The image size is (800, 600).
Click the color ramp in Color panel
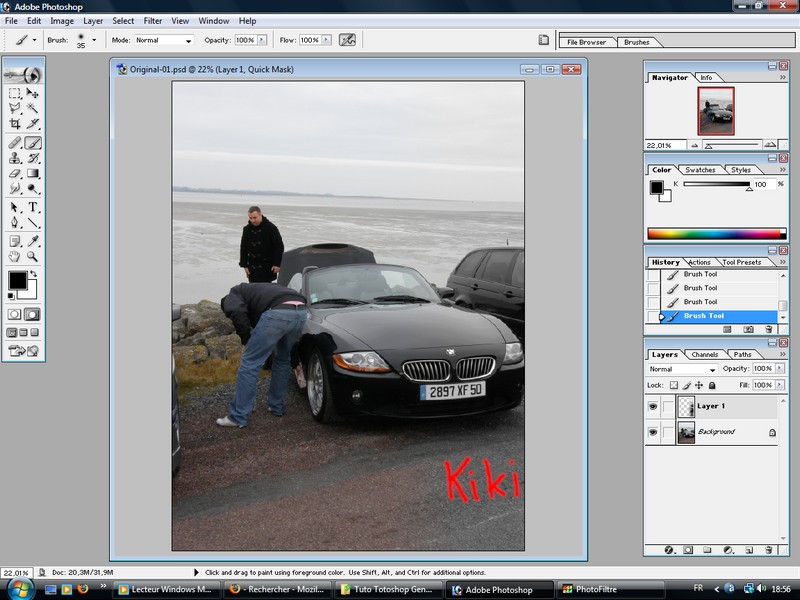click(716, 234)
